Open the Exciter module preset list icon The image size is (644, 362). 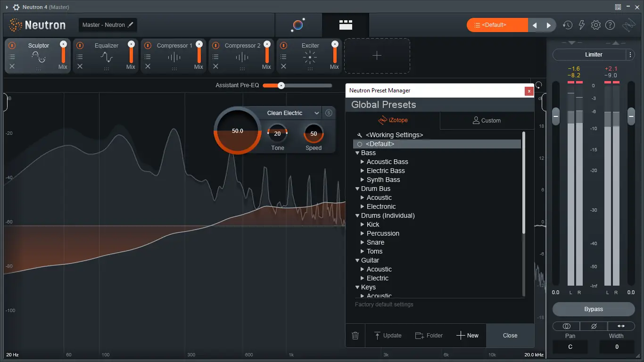283,57
